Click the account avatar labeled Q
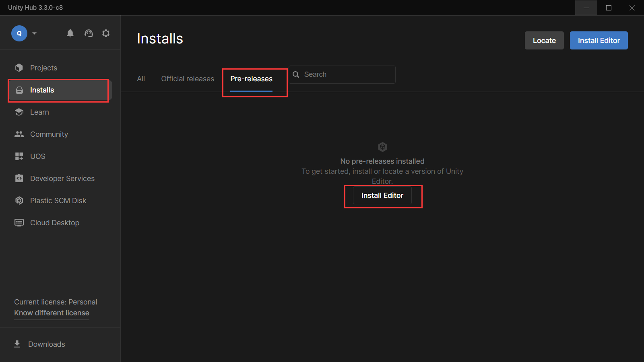The height and width of the screenshot is (362, 644). pos(19,33)
